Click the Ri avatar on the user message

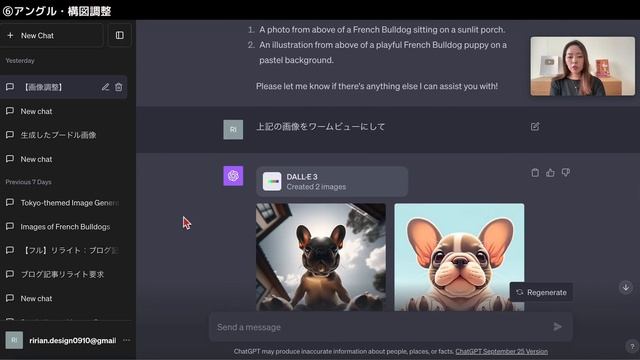233,129
